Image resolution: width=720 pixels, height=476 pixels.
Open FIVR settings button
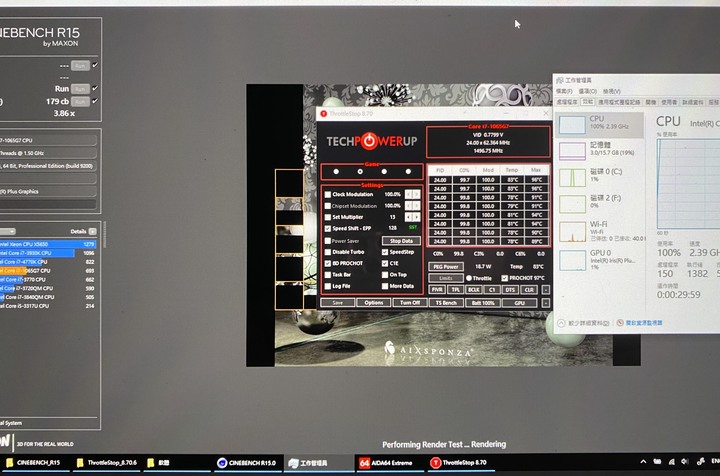click(x=437, y=290)
